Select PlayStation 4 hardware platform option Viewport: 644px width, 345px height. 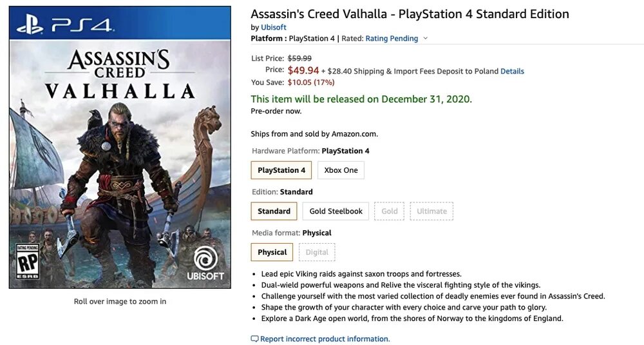[x=281, y=170]
